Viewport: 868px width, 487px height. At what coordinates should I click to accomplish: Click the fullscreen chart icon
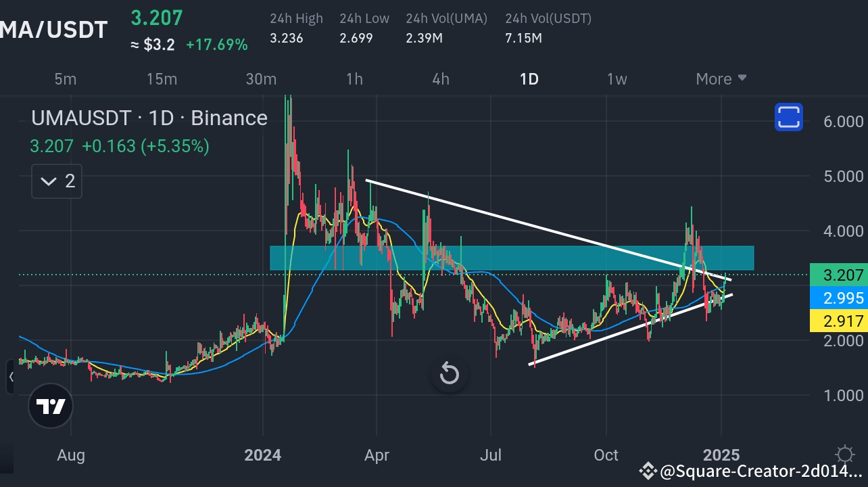pyautogui.click(x=788, y=117)
